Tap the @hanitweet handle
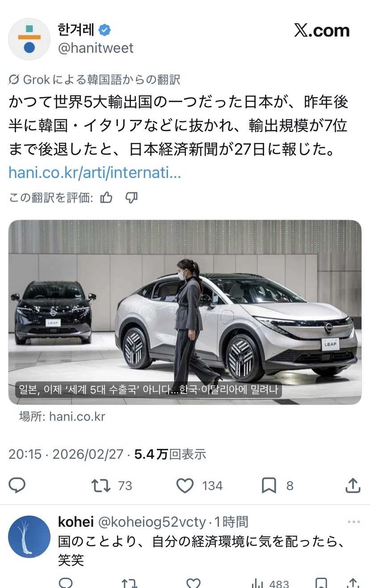370x588 pixels. tap(96, 48)
